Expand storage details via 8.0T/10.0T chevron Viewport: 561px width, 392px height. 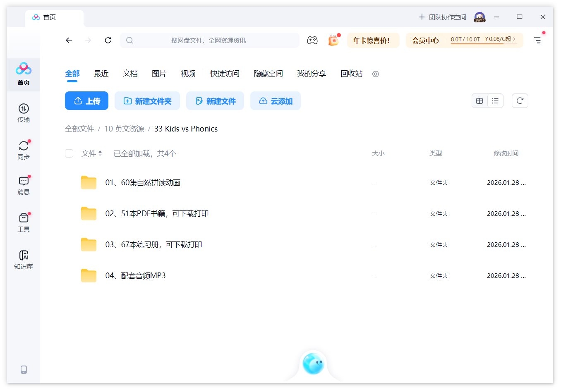pos(514,40)
